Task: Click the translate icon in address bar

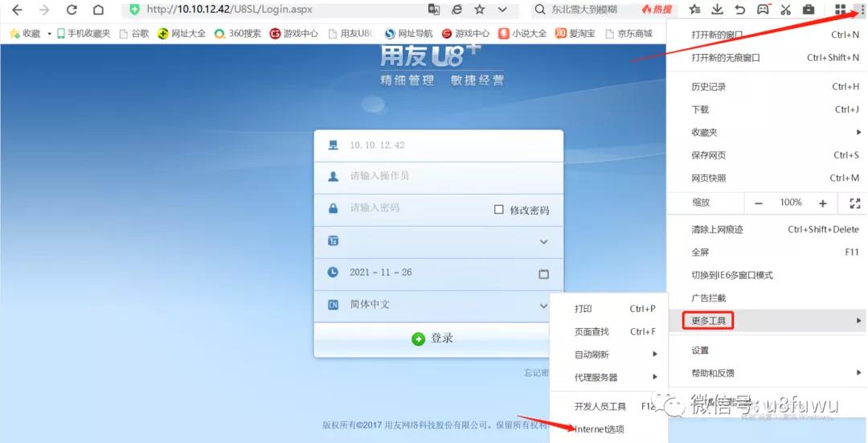Action: point(434,10)
